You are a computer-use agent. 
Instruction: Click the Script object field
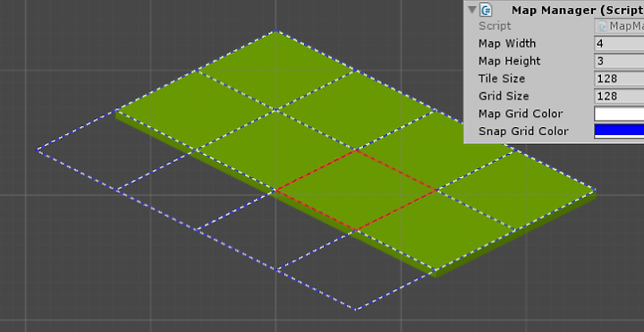pos(619,26)
